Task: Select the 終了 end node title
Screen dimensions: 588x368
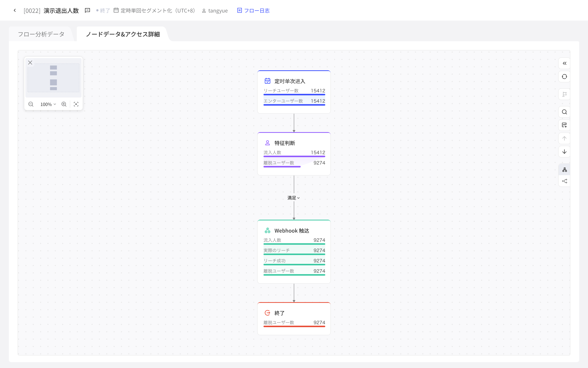Action: pyautogui.click(x=279, y=313)
